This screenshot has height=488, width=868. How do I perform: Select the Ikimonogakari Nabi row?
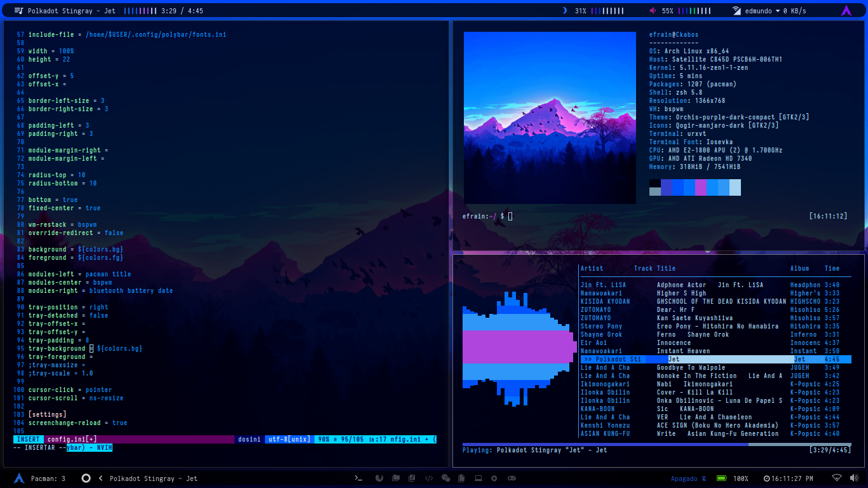click(x=715, y=384)
